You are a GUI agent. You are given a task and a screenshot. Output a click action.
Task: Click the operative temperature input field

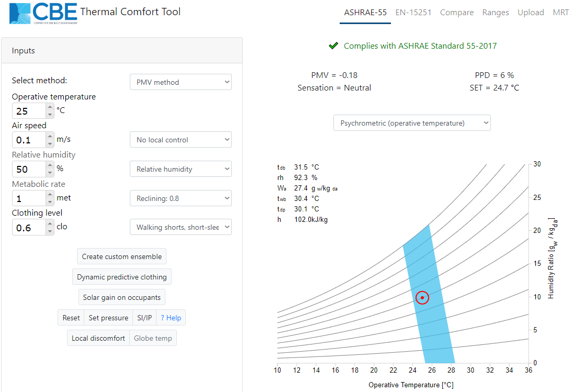29,111
